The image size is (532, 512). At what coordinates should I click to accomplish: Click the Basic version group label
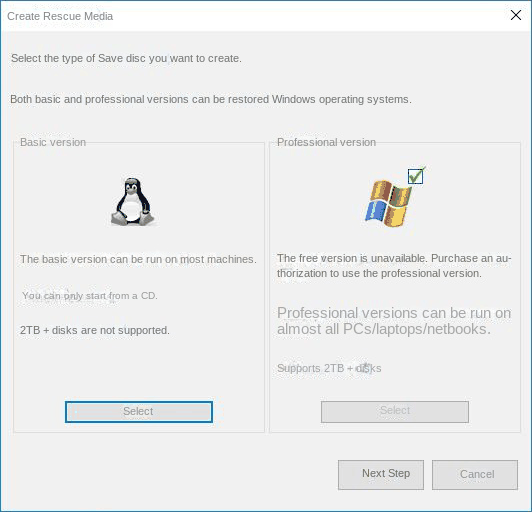53,142
